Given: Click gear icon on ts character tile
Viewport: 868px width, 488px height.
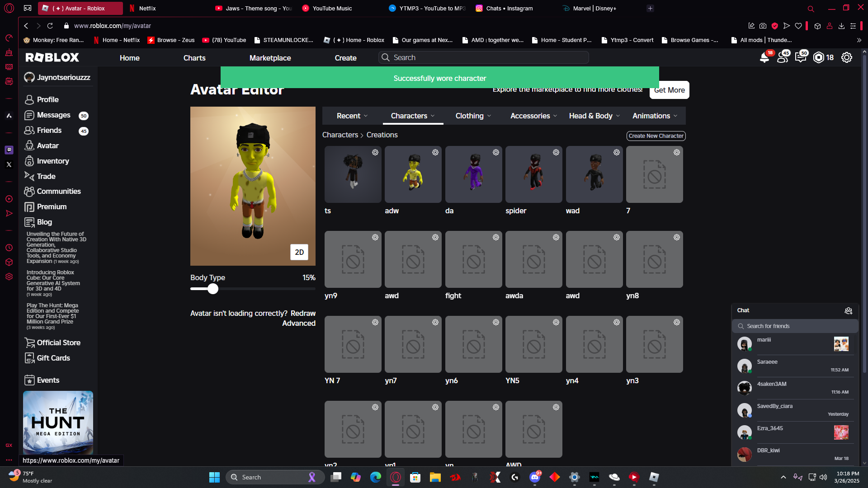Looking at the screenshot, I should click(375, 153).
